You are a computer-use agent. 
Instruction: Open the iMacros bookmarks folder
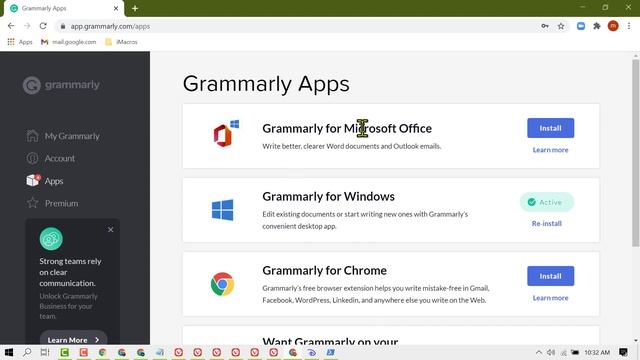121,42
